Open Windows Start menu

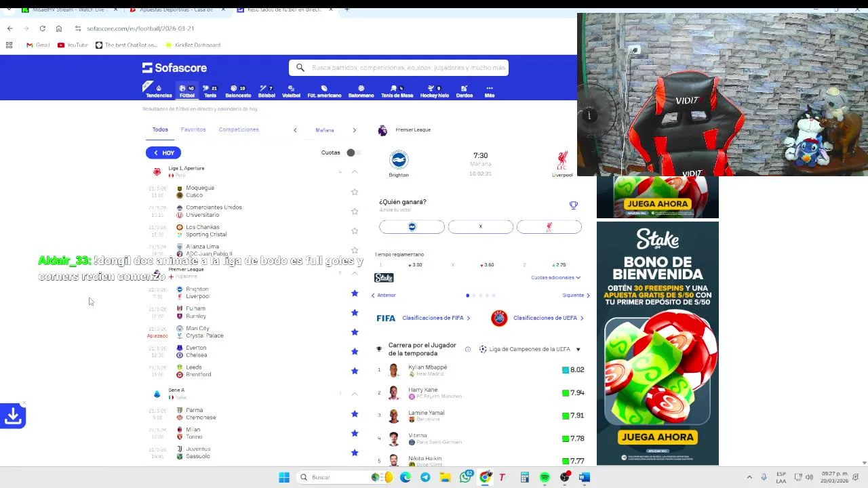[x=284, y=477]
